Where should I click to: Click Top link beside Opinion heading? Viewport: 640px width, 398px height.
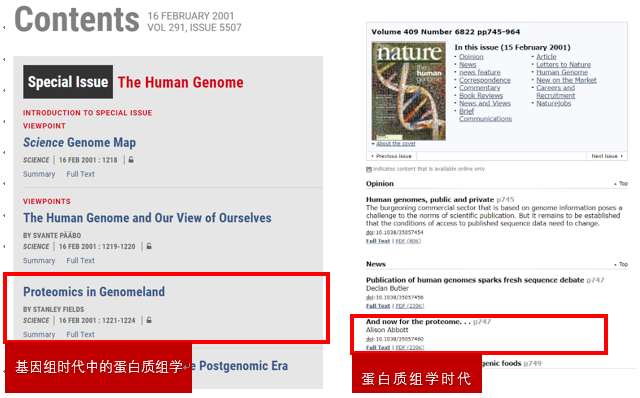coord(623,184)
